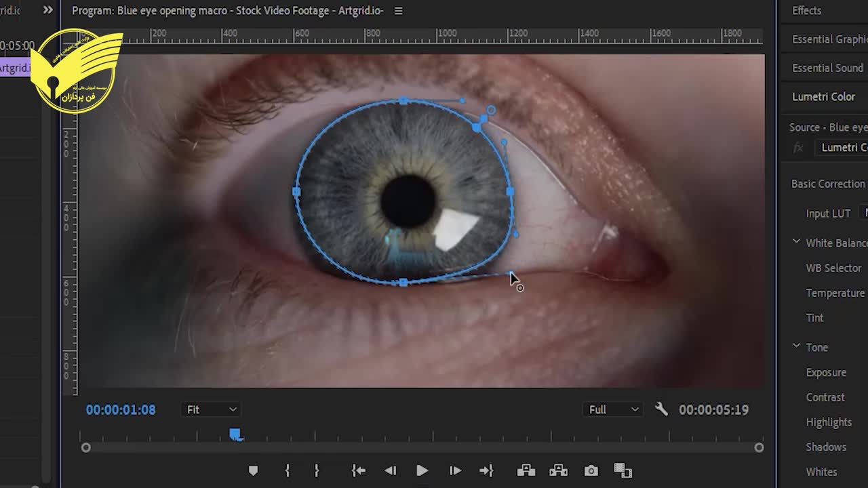
Task: Click the Extract button icon
Action: point(558,470)
